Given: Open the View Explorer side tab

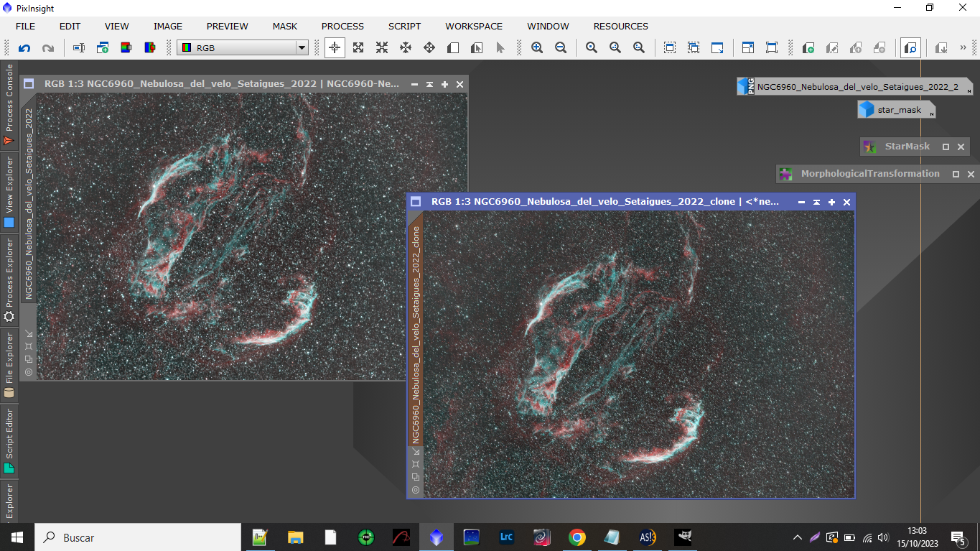Looking at the screenshot, I should [9, 192].
